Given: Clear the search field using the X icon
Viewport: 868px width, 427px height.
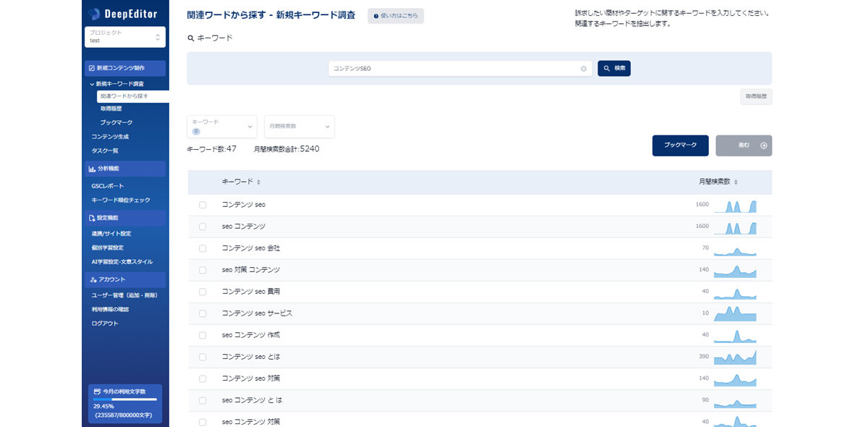Looking at the screenshot, I should [x=584, y=68].
